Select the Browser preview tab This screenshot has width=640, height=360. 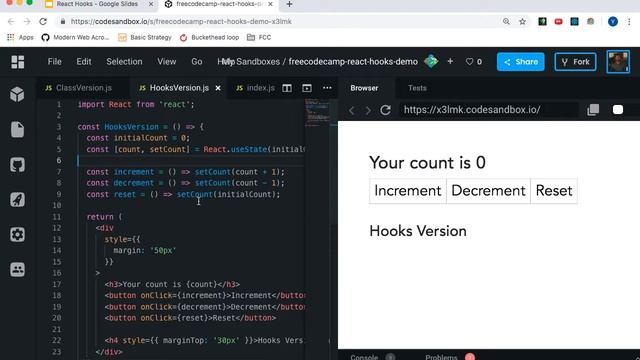(364, 88)
